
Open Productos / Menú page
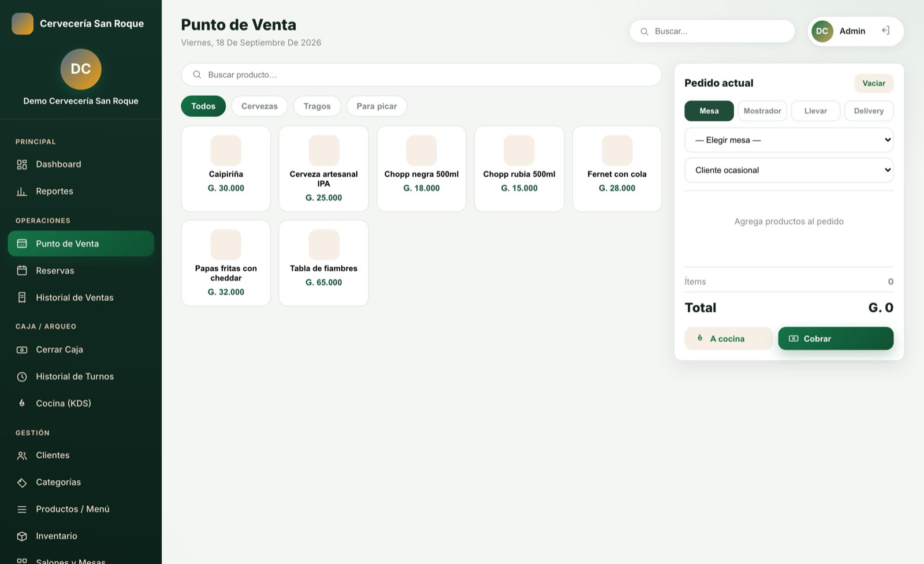point(81,510)
